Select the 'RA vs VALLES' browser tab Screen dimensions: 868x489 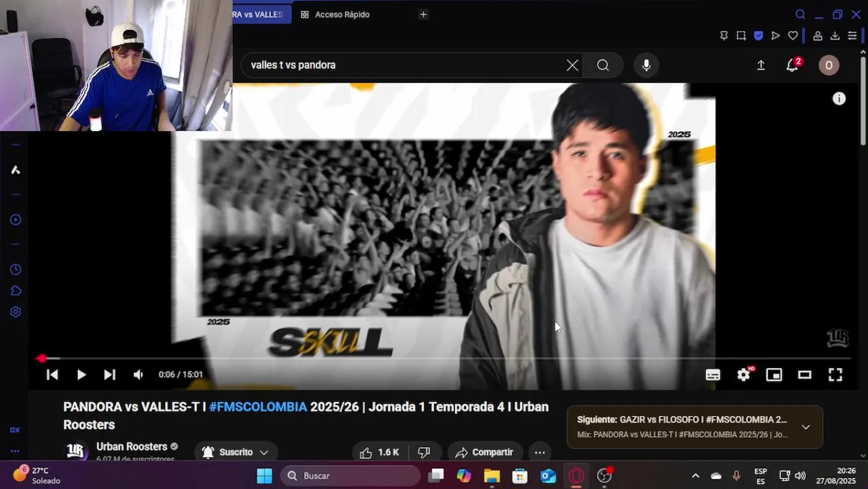click(x=262, y=14)
